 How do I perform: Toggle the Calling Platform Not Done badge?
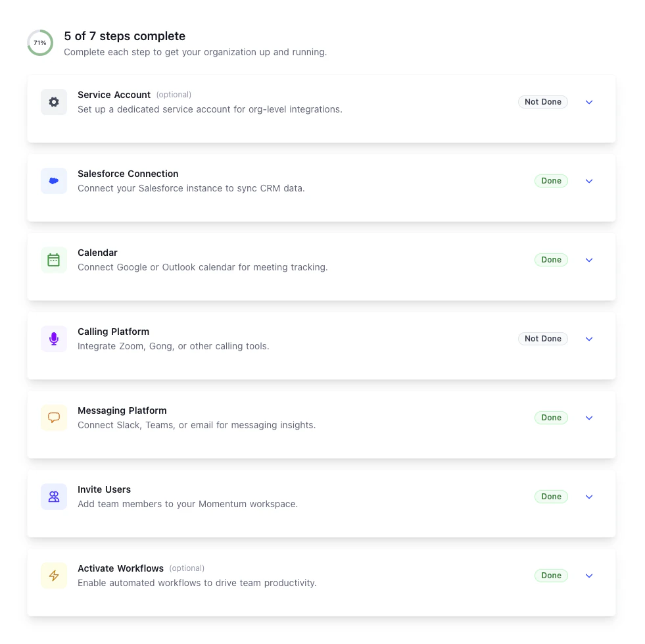coord(543,339)
